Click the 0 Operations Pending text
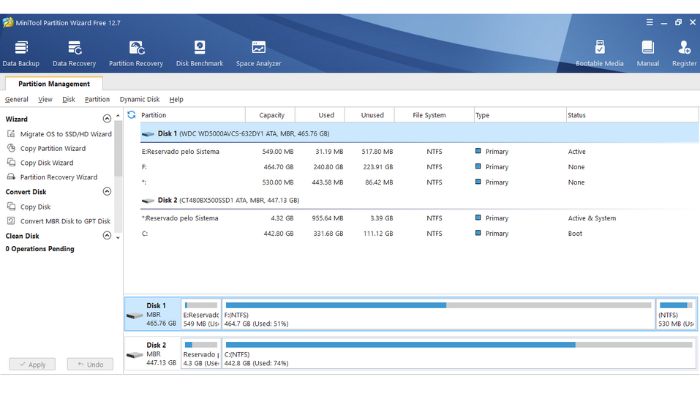This screenshot has width=700, height=400. point(40,249)
